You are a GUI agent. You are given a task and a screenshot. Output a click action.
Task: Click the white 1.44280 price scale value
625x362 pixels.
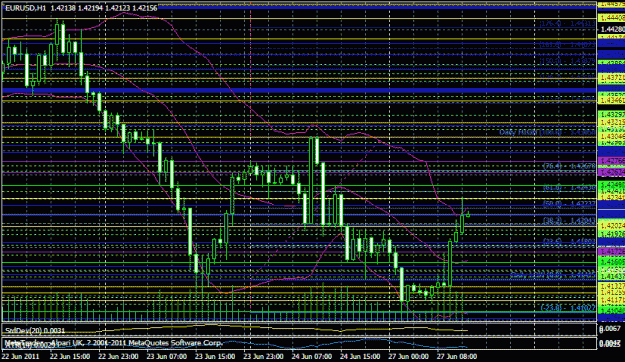(x=613, y=30)
